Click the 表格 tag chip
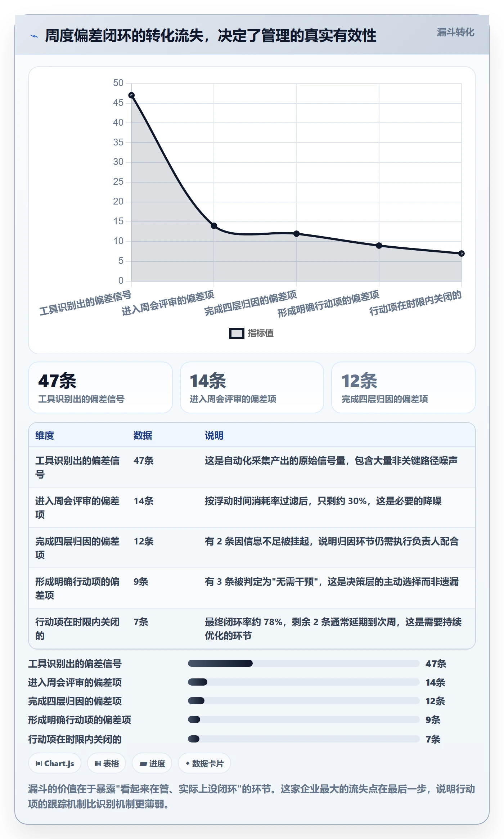The width and height of the screenshot is (504, 839). coord(107,763)
